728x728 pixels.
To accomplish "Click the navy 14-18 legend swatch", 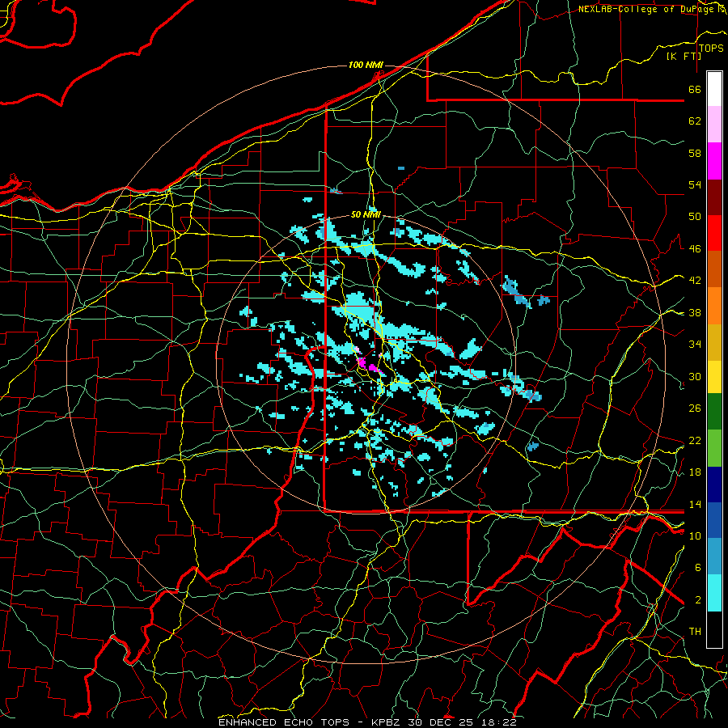I will pyautogui.click(x=714, y=485).
